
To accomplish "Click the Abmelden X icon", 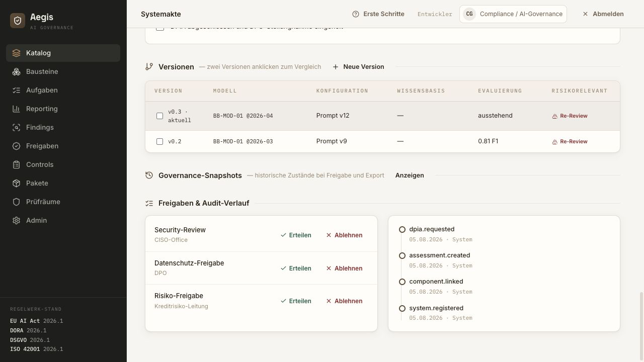I will [x=585, y=14].
